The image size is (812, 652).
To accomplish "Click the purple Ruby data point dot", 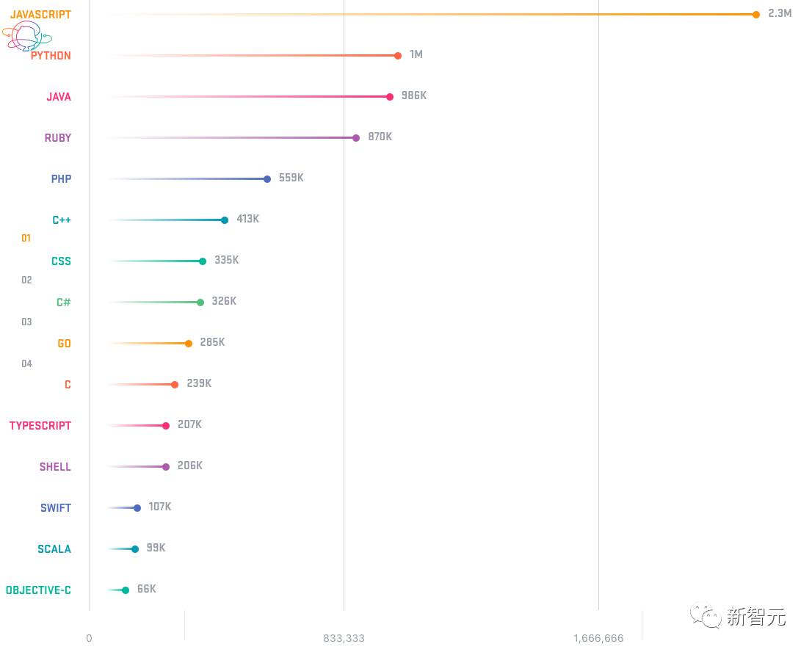I will pyautogui.click(x=356, y=138).
